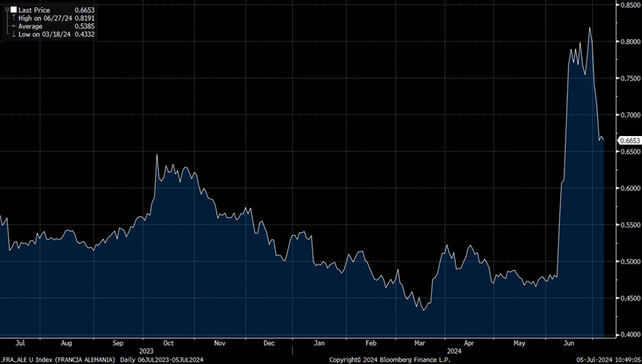
Task: Click the Low marker icon in legend
Action: (13, 34)
